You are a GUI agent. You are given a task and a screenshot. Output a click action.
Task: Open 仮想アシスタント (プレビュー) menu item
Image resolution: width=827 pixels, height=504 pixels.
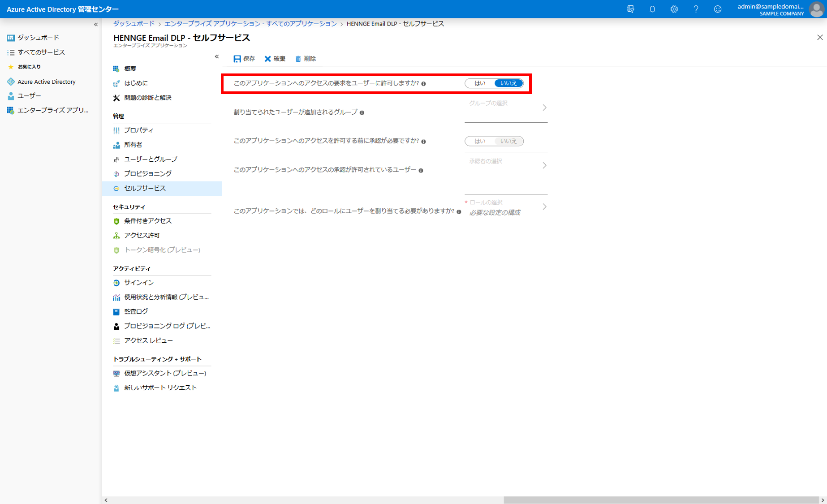pos(162,373)
